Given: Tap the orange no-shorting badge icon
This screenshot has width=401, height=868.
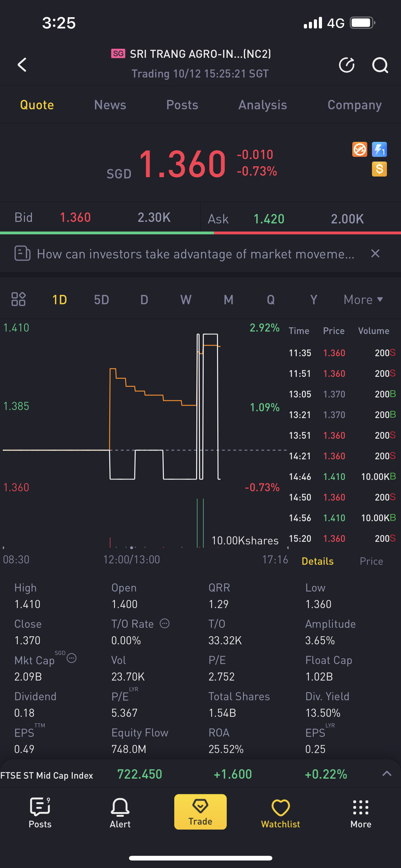Looking at the screenshot, I should click(359, 149).
